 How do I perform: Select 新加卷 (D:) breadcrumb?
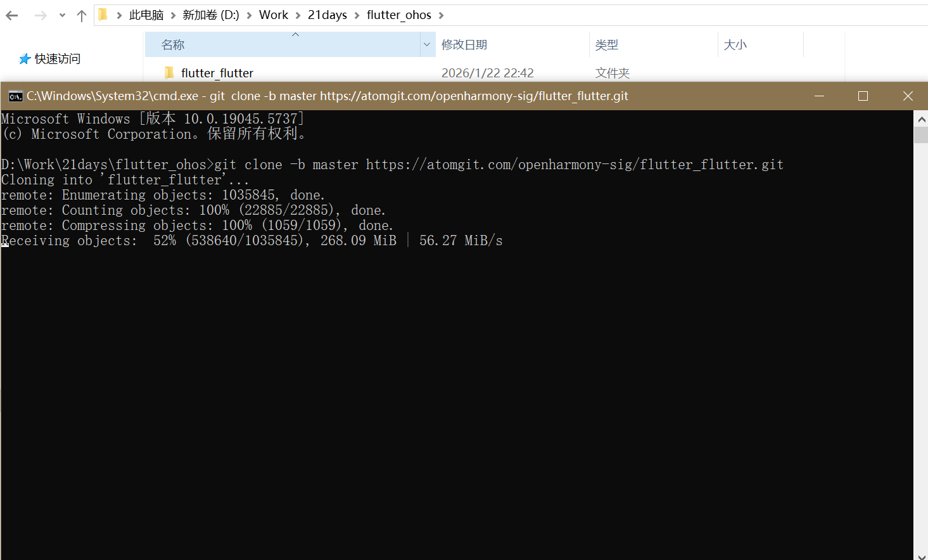coord(211,15)
